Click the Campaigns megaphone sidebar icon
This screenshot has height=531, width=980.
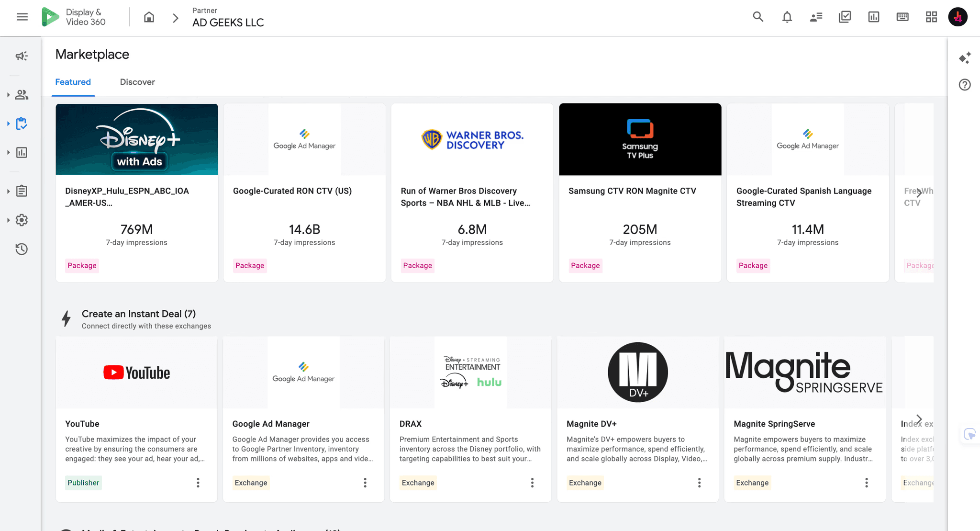[22, 56]
